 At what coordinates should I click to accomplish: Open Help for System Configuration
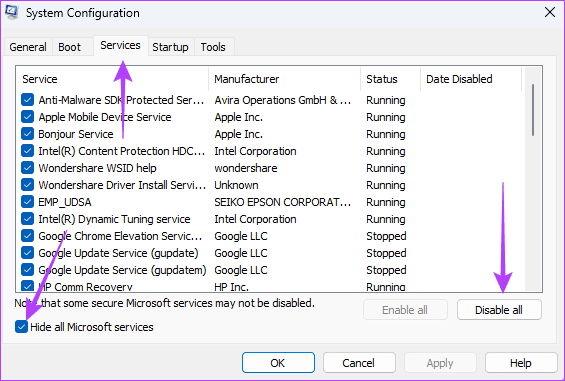click(x=521, y=363)
